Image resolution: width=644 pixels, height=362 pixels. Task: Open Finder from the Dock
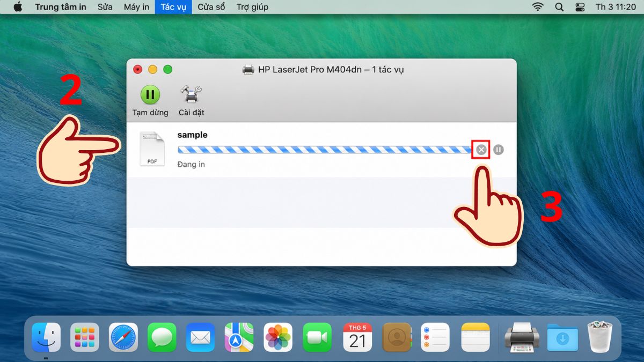pyautogui.click(x=46, y=337)
